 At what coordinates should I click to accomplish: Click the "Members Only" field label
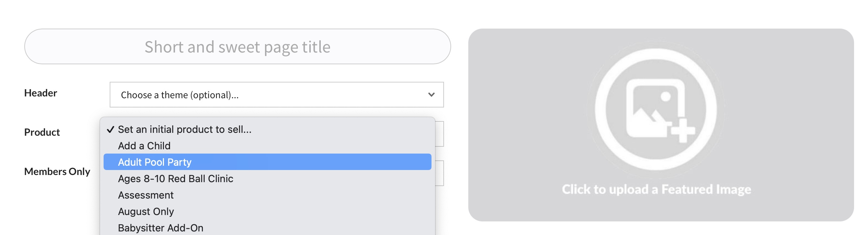coord(57,172)
